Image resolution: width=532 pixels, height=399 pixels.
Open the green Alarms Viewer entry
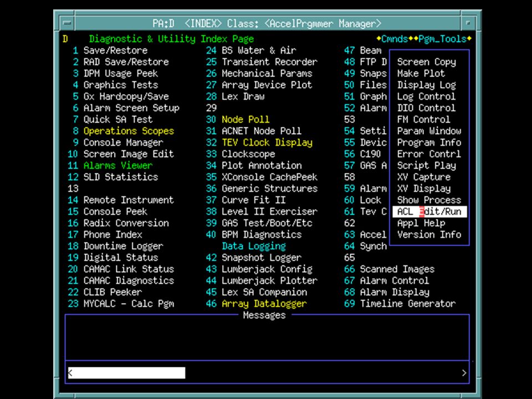tap(118, 166)
